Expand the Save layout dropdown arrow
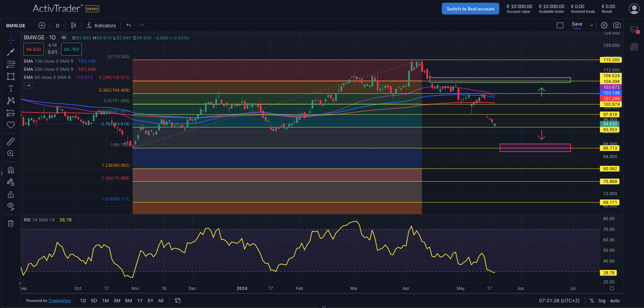 [x=592, y=26]
